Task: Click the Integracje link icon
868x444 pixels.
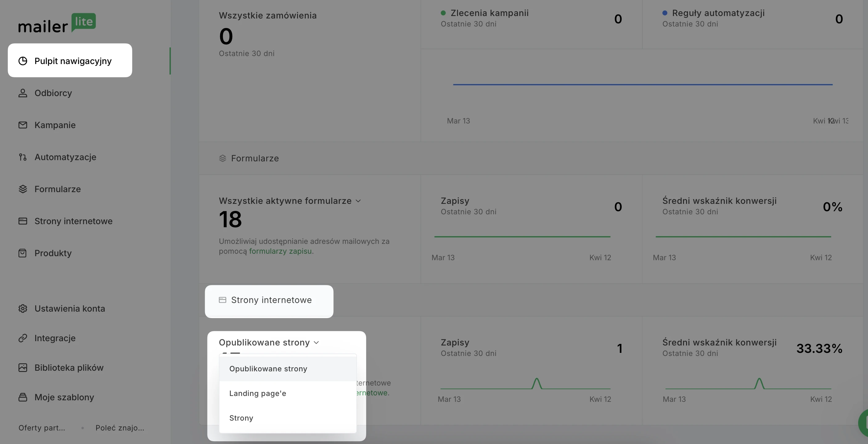Action: click(x=23, y=338)
